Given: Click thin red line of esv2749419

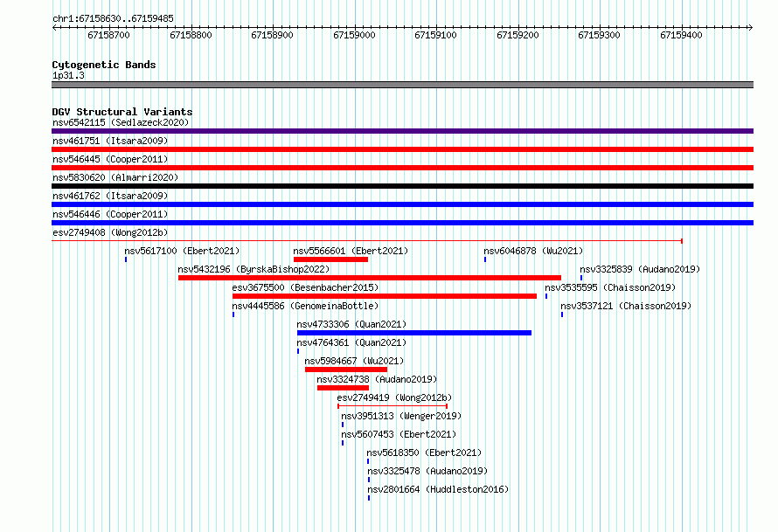Looking at the screenshot, I should (x=392, y=406).
